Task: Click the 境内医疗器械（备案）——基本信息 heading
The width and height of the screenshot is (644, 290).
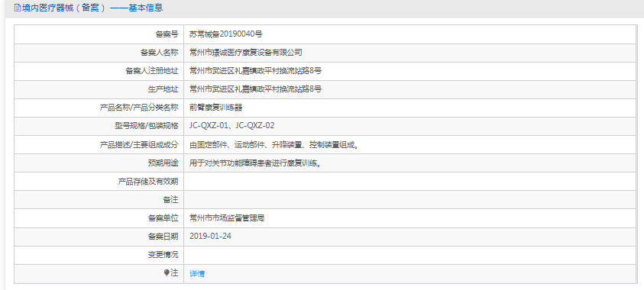Action: (92, 8)
